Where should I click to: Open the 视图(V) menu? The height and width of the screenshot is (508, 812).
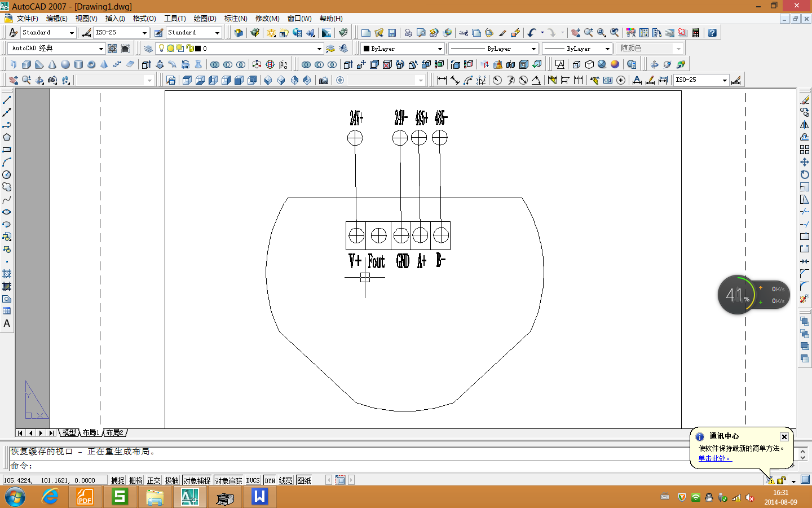click(x=86, y=19)
